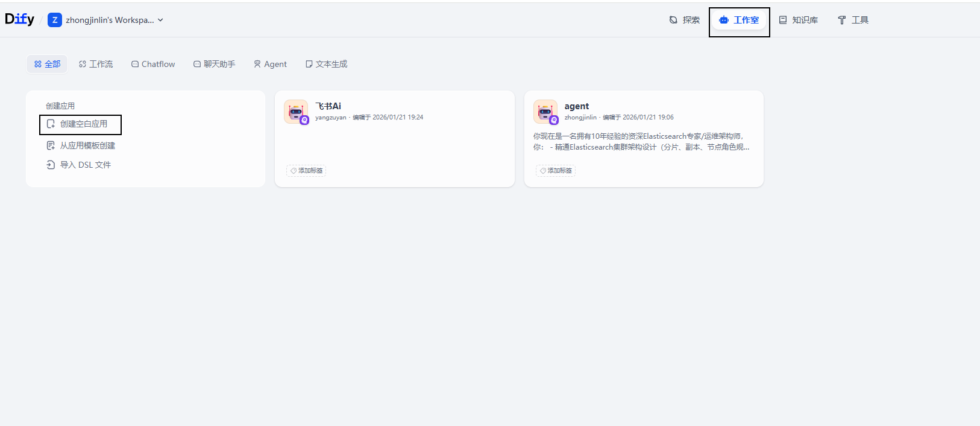Image resolution: width=980 pixels, height=426 pixels.
Task: Click the 飞书Ai app robot icon
Action: pyautogui.click(x=296, y=112)
